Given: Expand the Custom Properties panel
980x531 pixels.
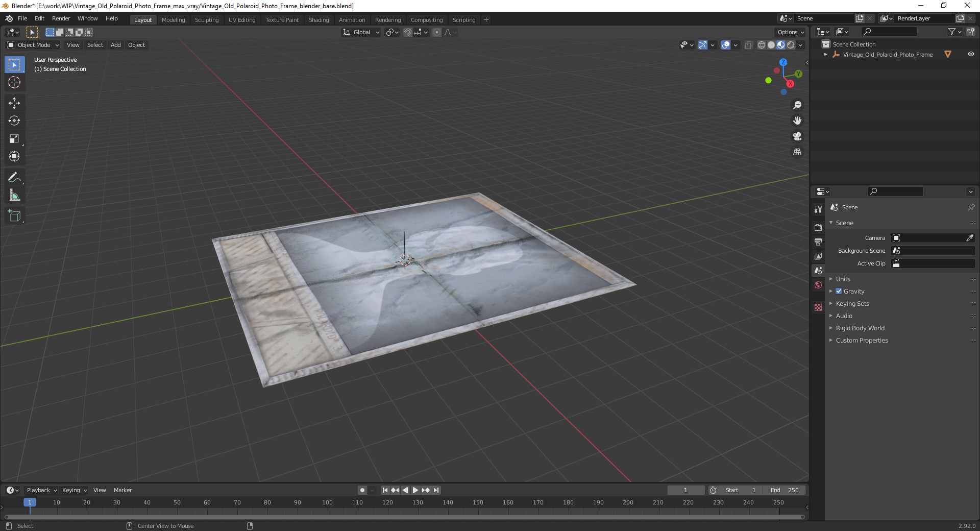Looking at the screenshot, I should click(862, 340).
